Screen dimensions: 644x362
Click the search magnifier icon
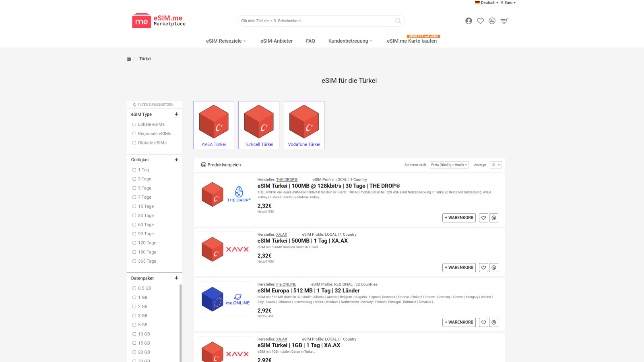pos(398,21)
